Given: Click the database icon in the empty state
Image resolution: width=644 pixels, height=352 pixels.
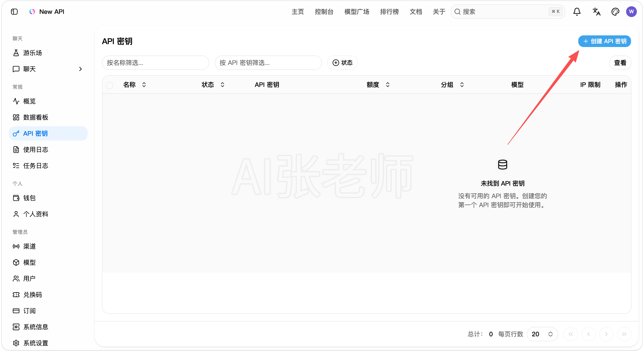Looking at the screenshot, I should click(x=502, y=165).
